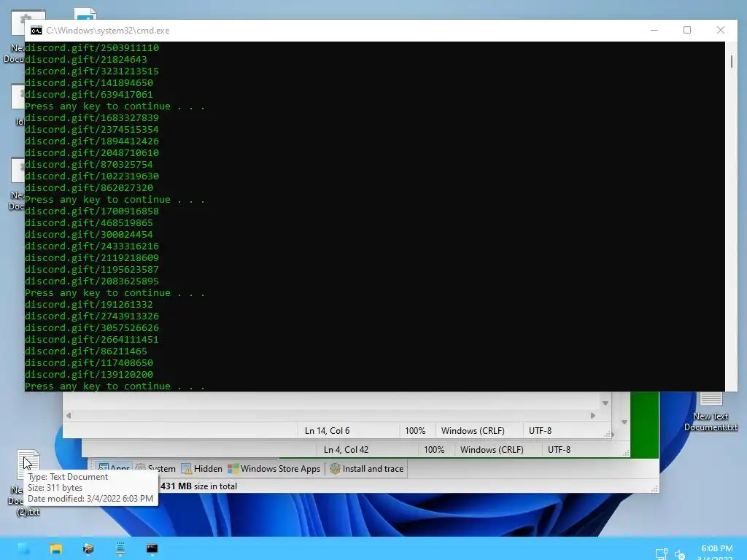Click UTF-8 in the front Notepad status bar
The width and height of the screenshot is (747, 560).
point(541,430)
